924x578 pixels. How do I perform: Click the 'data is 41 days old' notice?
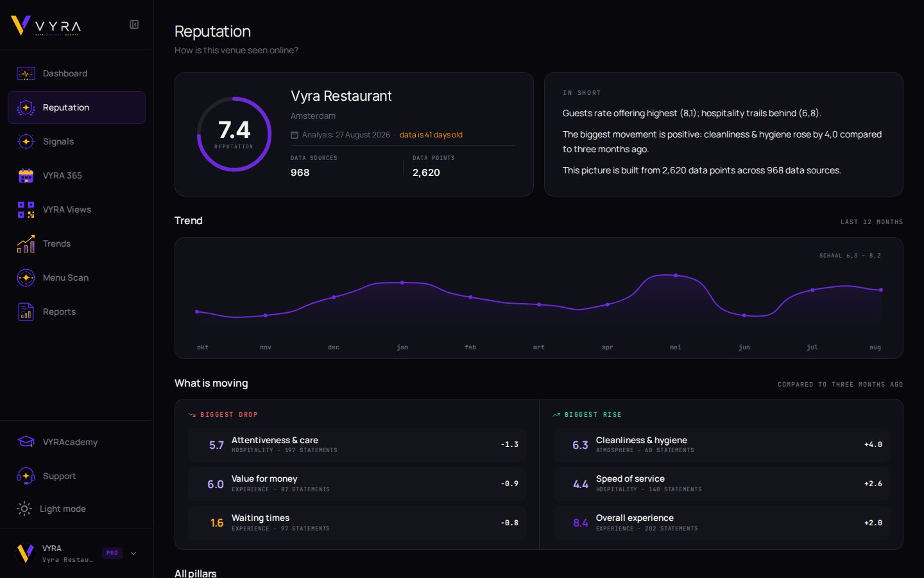[431, 135]
